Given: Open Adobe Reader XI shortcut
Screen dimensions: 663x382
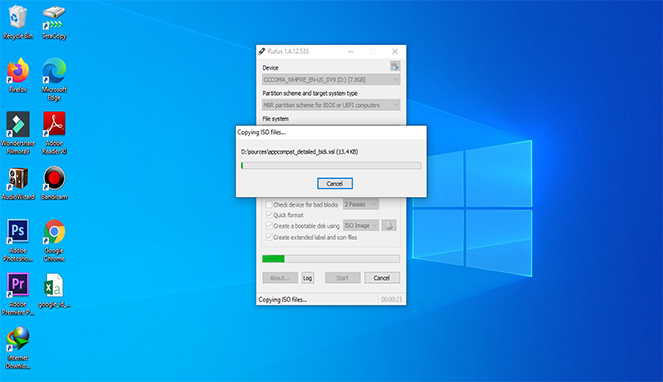Looking at the screenshot, I should 54,133.
